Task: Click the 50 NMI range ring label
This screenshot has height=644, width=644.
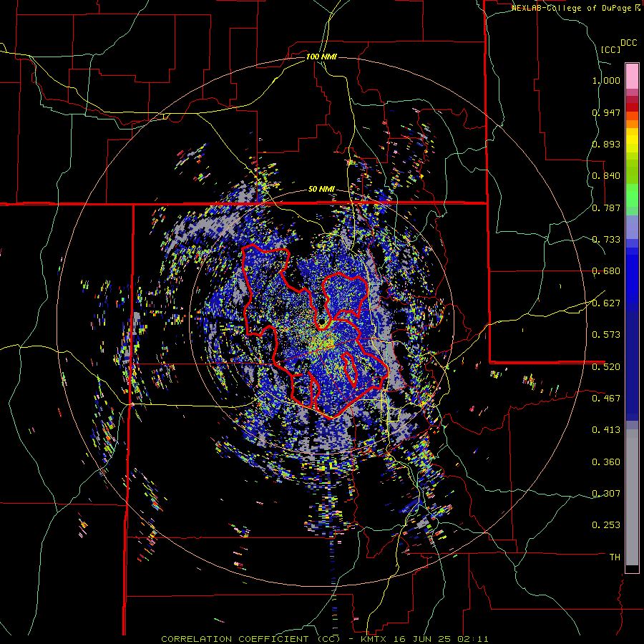Action: [x=321, y=190]
